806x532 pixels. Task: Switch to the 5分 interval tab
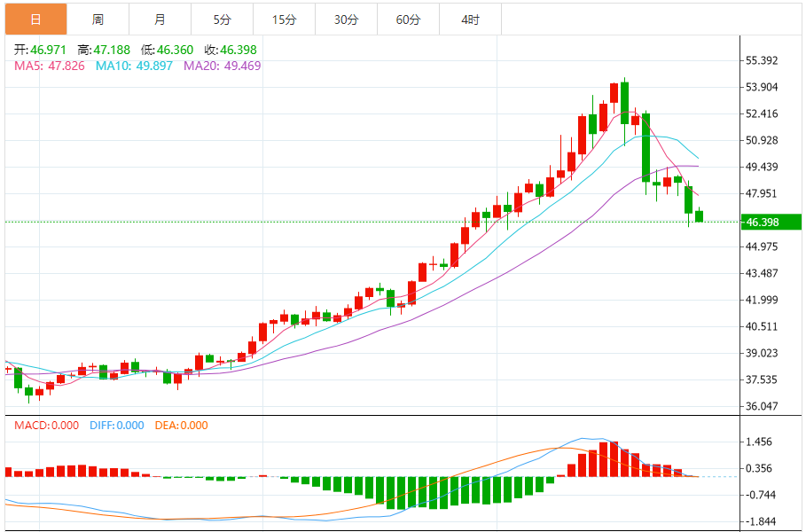pyautogui.click(x=222, y=19)
